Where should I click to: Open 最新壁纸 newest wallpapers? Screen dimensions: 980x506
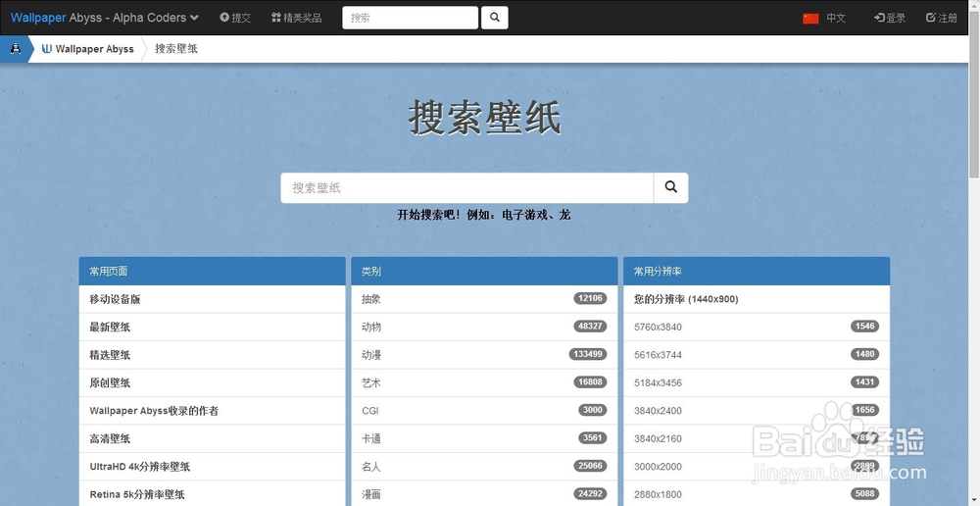[x=212, y=327]
